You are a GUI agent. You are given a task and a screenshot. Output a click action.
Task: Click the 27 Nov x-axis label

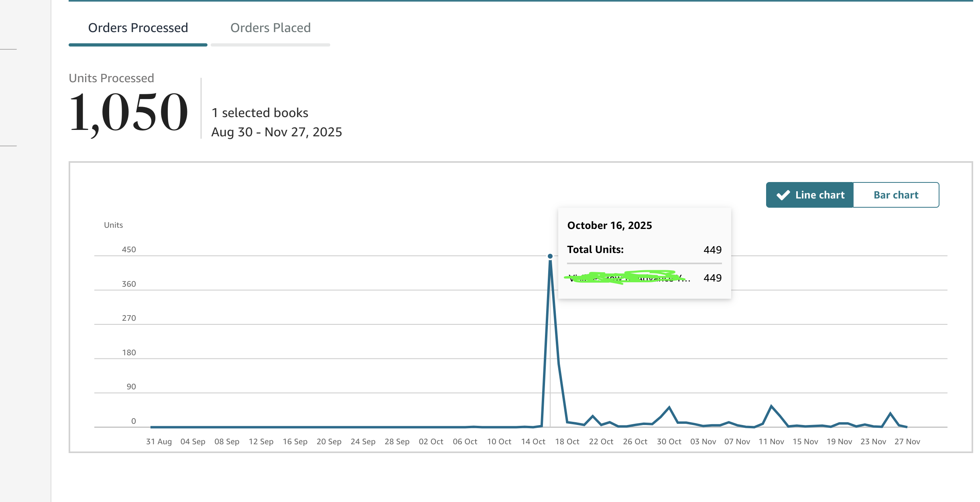(x=907, y=441)
